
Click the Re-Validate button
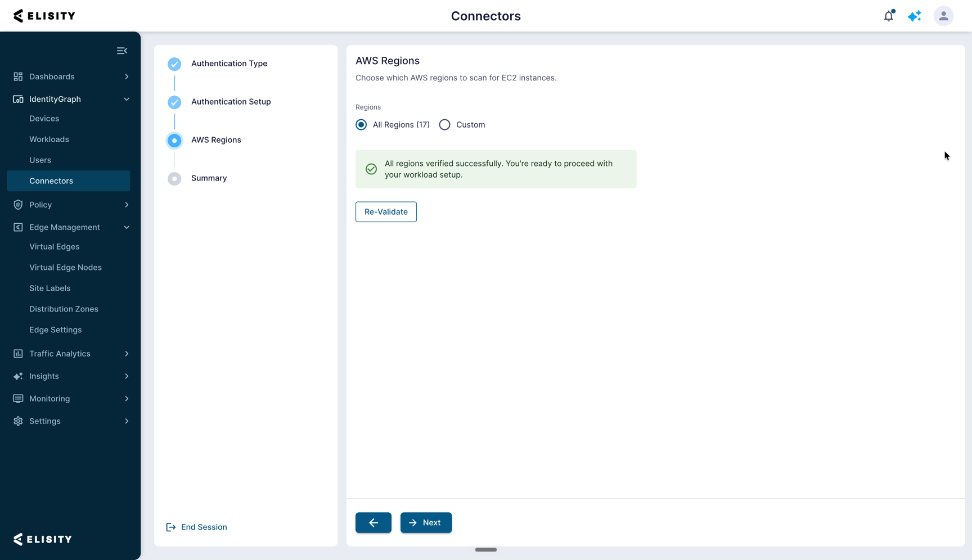(x=386, y=212)
